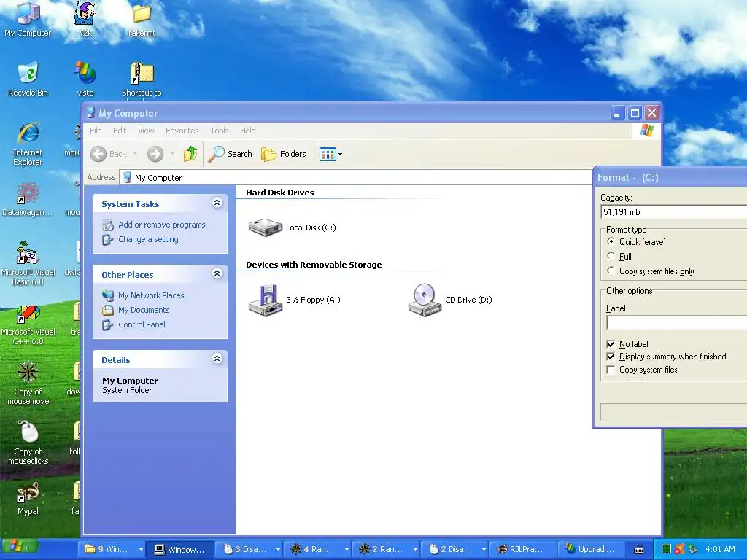The width and height of the screenshot is (747, 560).
Task: Select Copy system files only option
Action: point(611,271)
